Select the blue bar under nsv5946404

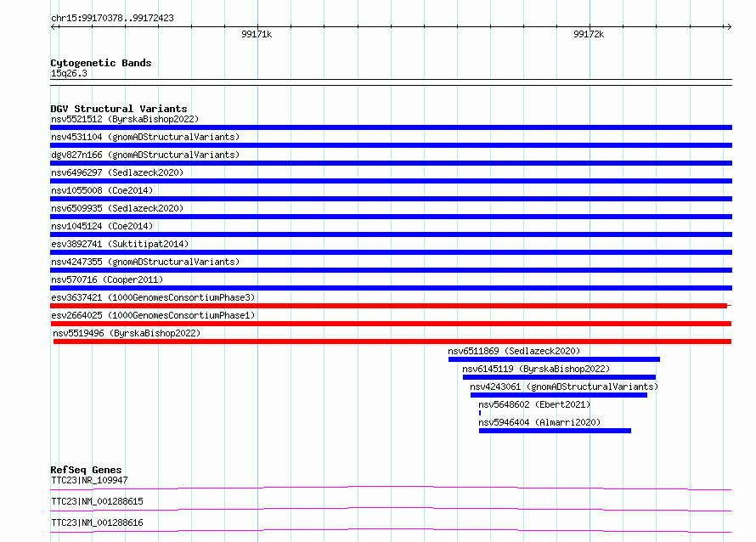(555, 431)
